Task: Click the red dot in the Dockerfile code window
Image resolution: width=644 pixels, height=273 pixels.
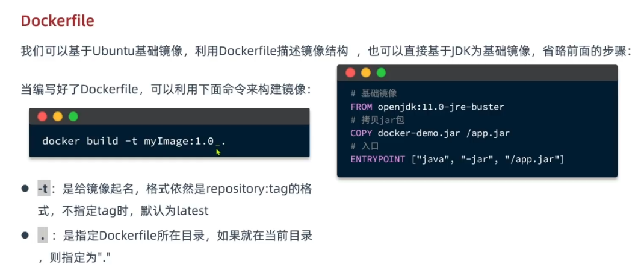Action: [x=350, y=73]
